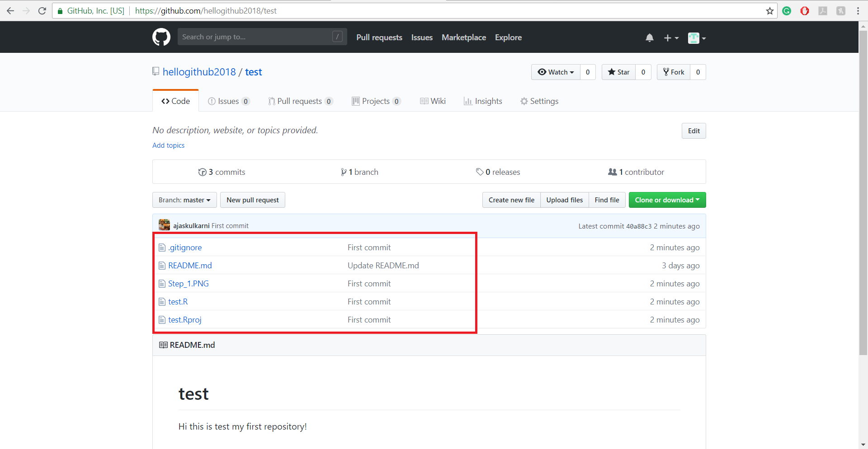Viewport: 868px width, 449px height.
Task: Switch to the Issues tab
Action: click(228, 101)
